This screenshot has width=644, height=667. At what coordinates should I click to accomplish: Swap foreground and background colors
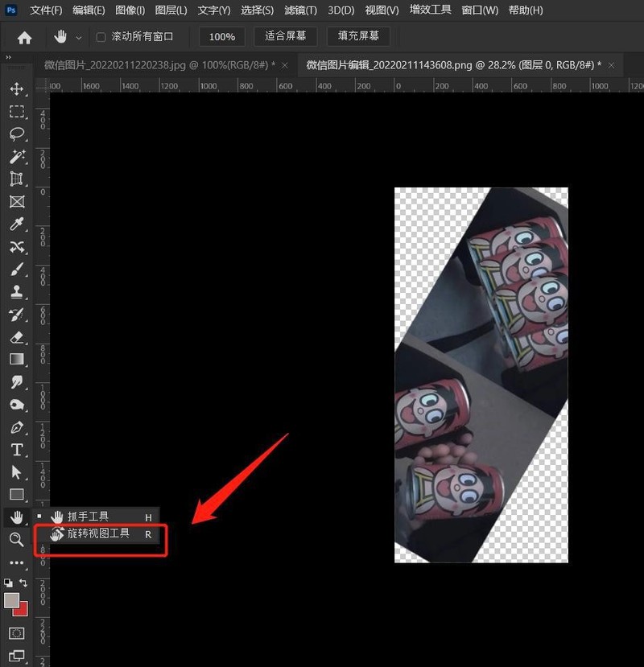click(23, 583)
